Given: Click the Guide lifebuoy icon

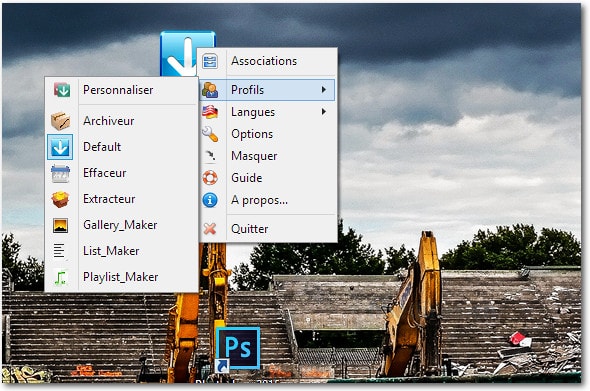Looking at the screenshot, I should pyautogui.click(x=210, y=178).
